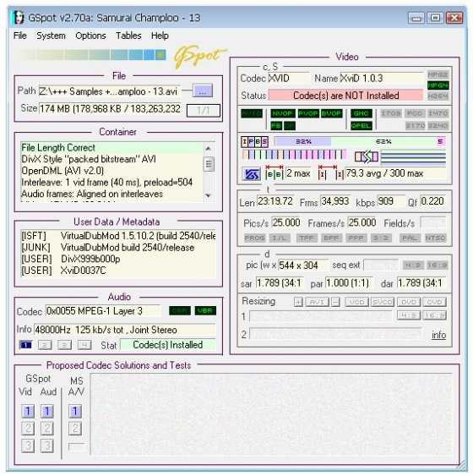This screenshot has height=476, width=473.
Task: Open the File menu
Action: point(20,36)
